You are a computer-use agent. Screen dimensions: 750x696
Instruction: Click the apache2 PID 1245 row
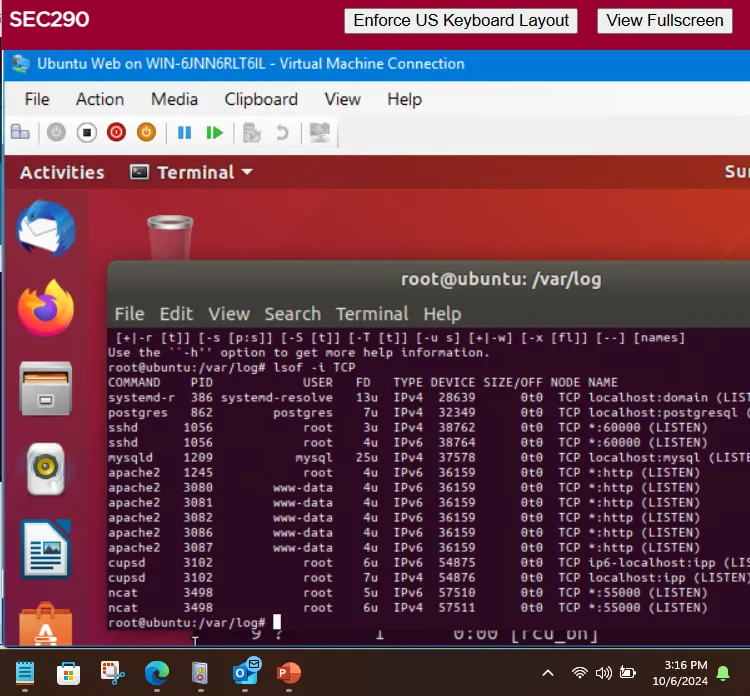(x=404, y=473)
